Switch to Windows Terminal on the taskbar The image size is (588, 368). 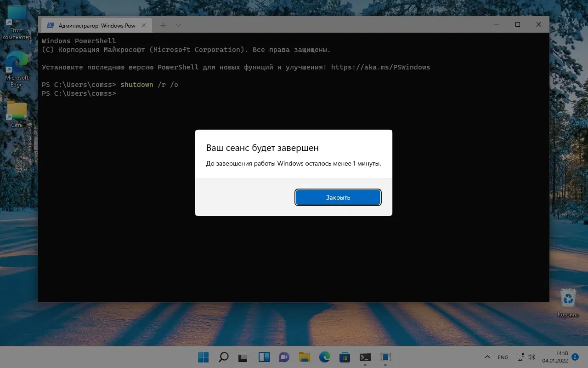(x=365, y=357)
